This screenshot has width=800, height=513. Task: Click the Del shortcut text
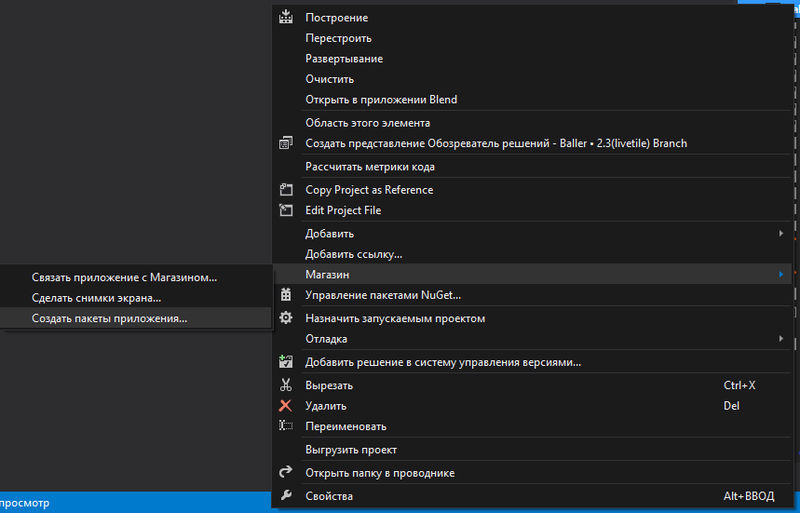[731, 406]
